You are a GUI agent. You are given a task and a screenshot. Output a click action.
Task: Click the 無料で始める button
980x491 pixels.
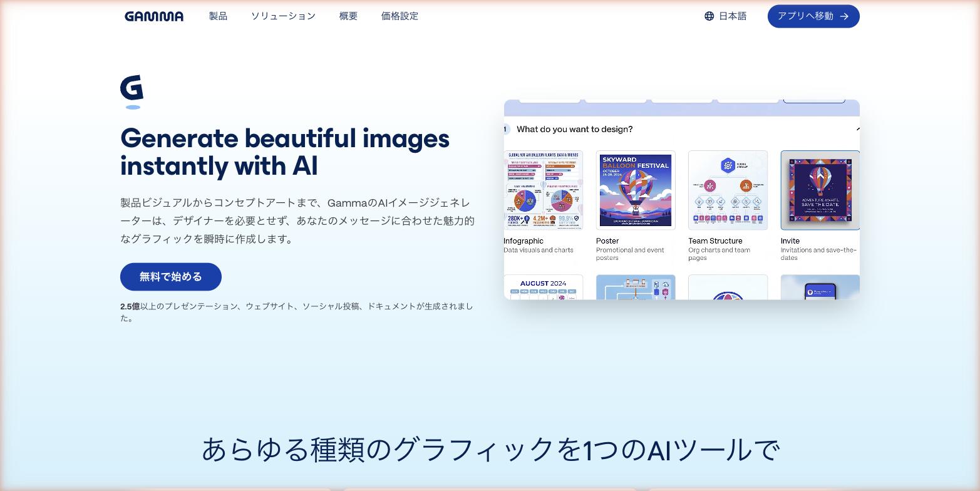(171, 277)
